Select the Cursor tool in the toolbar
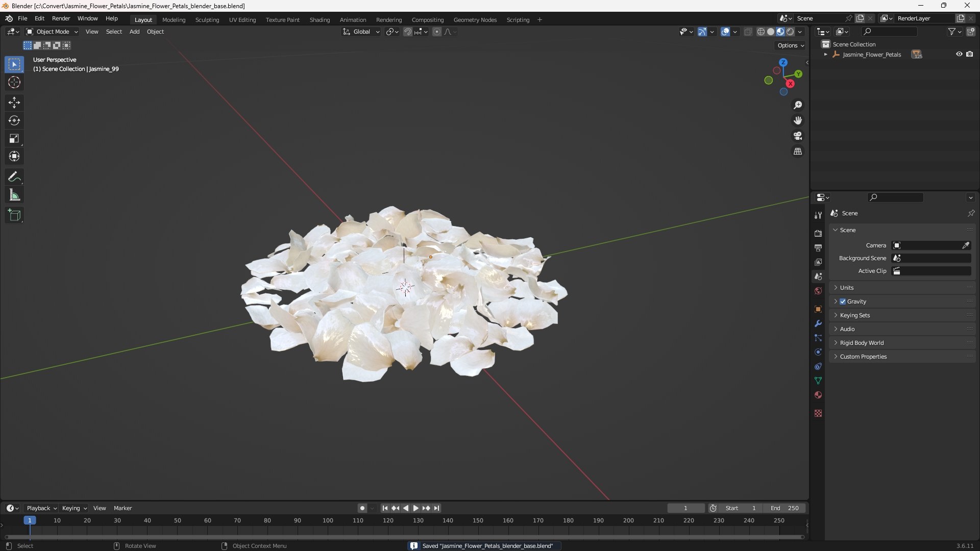This screenshot has width=980, height=551. coord(14,82)
